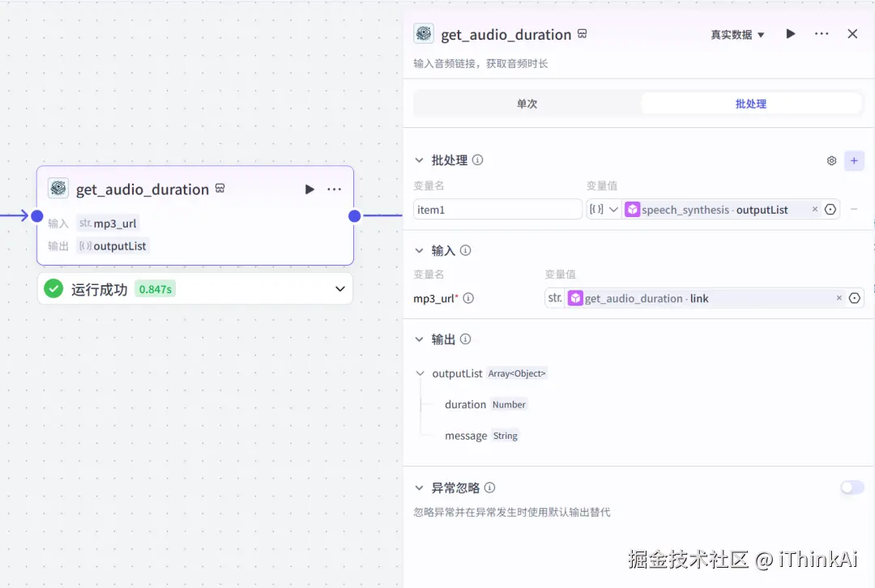Collapse the 运行成功 status panel on the node
875x588 pixels.
(339, 288)
